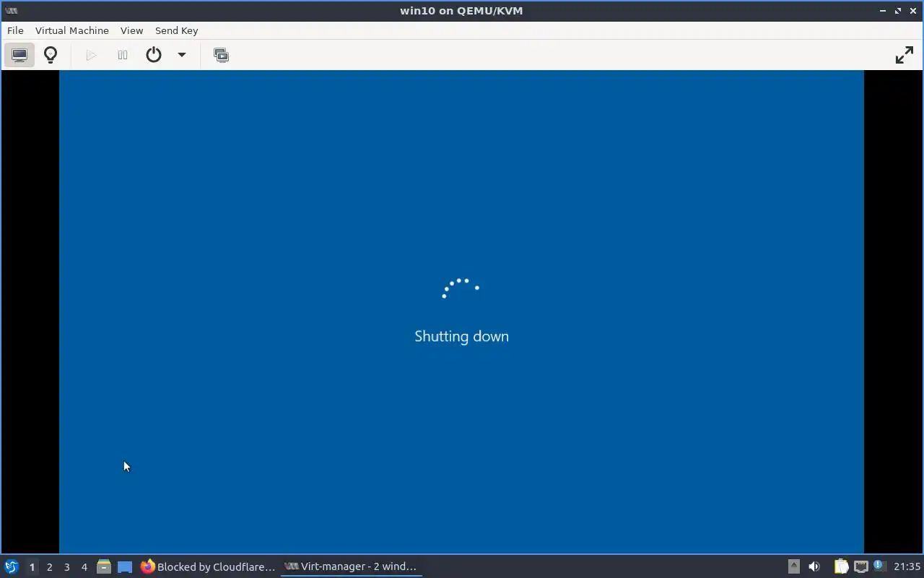Screen dimensions: 924x578
Task: Open the View menu
Action: [x=131, y=30]
